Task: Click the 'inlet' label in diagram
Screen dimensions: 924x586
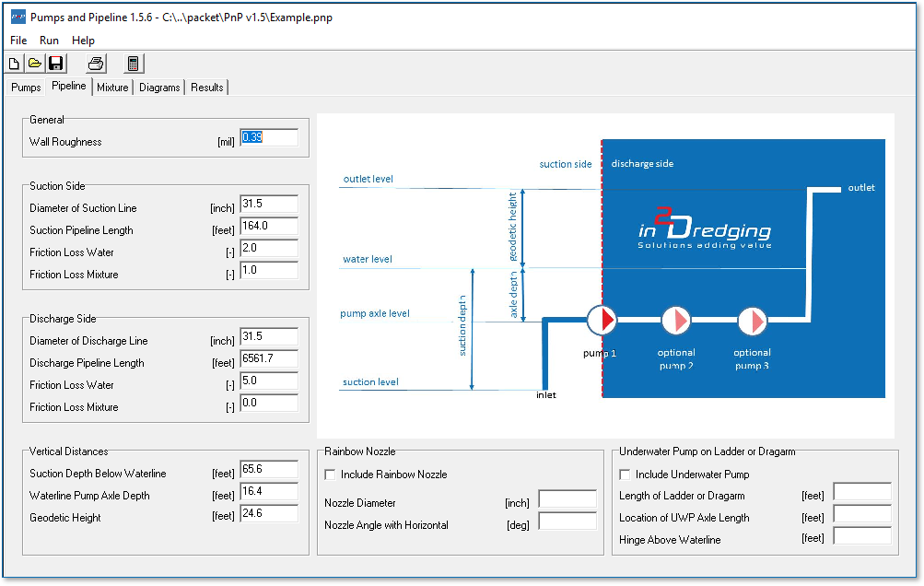Action: coord(545,395)
